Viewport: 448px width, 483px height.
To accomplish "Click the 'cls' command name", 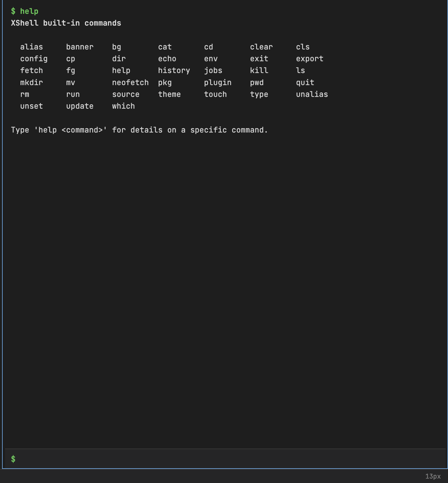I will [x=303, y=47].
